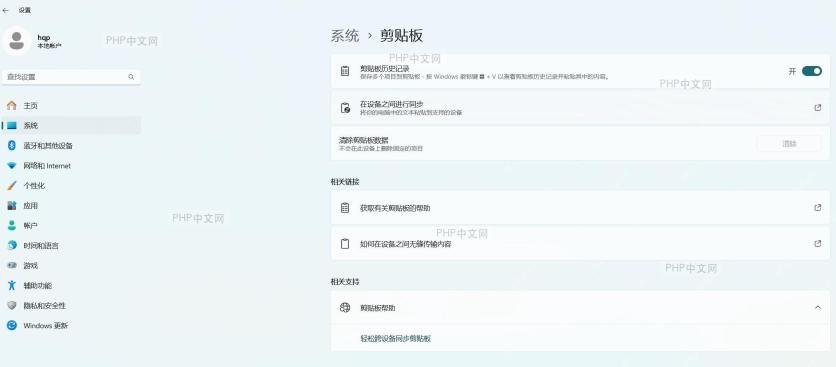Click the search magnifier icon
Viewport: 836px width, 367px height.
pyautogui.click(x=131, y=77)
